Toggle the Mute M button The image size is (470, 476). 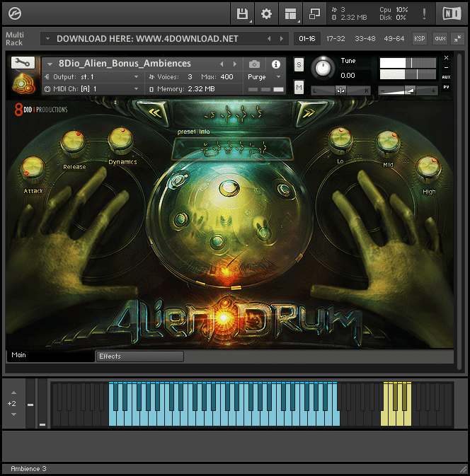pos(299,88)
